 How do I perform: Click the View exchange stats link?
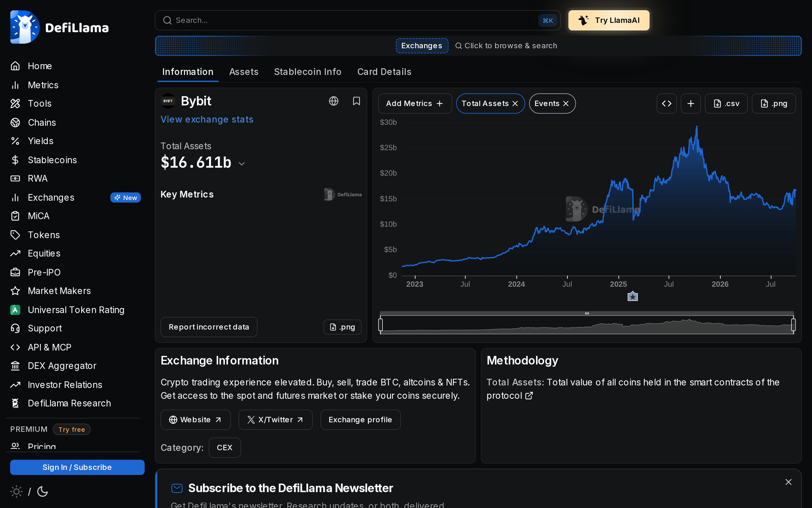[x=207, y=120]
